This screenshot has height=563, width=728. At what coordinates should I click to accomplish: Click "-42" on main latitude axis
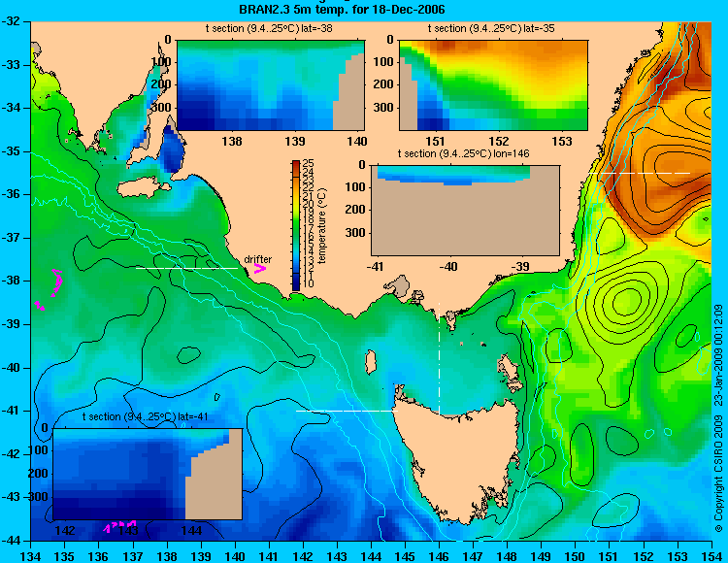(x=11, y=454)
